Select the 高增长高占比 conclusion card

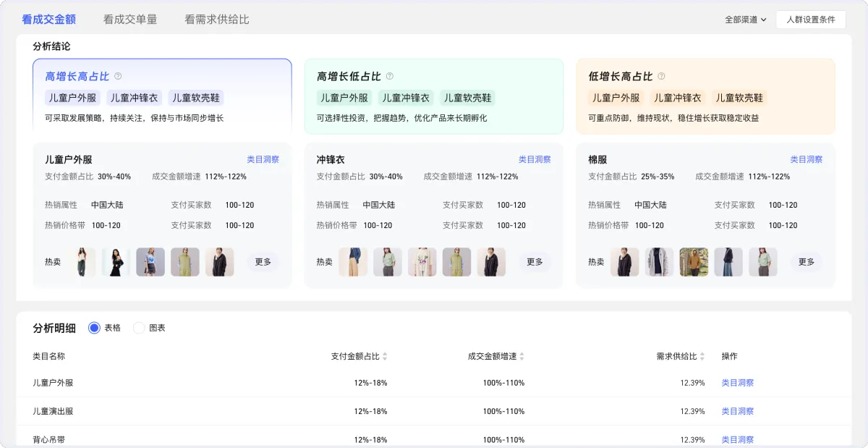click(x=162, y=96)
